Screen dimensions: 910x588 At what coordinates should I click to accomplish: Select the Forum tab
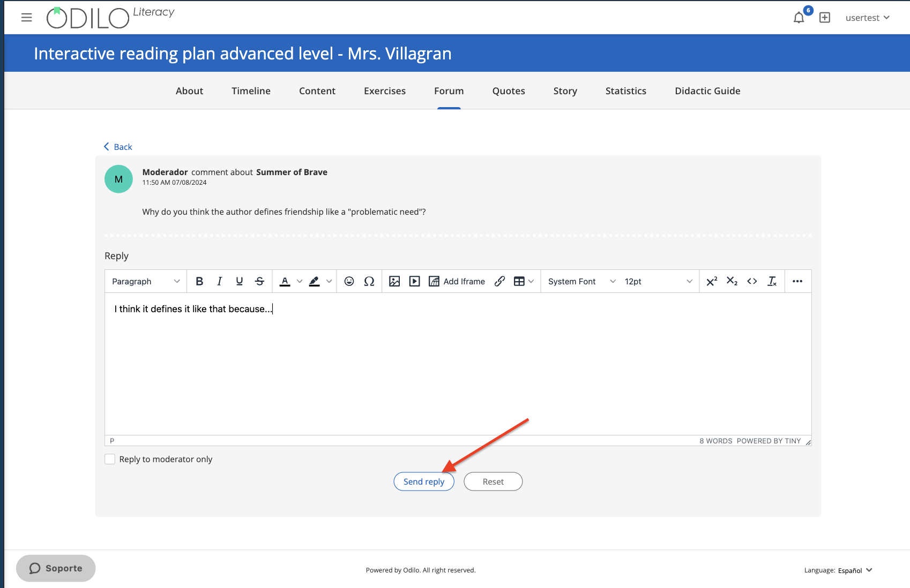[449, 91]
